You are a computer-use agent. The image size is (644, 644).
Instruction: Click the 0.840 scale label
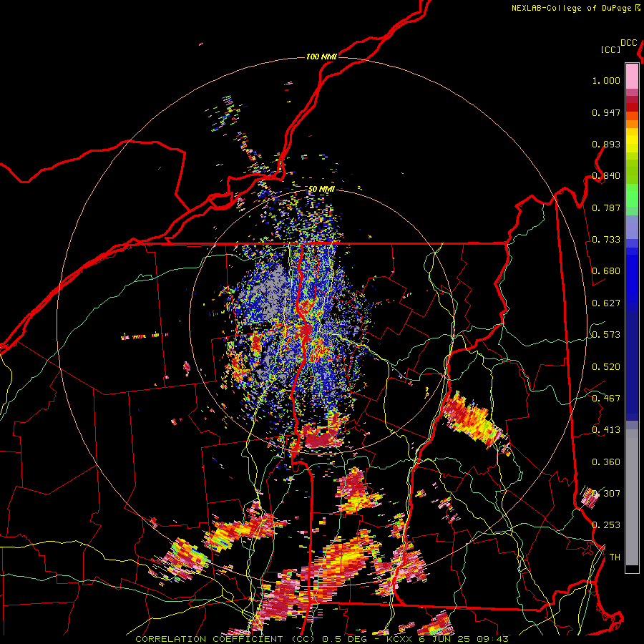[606, 176]
